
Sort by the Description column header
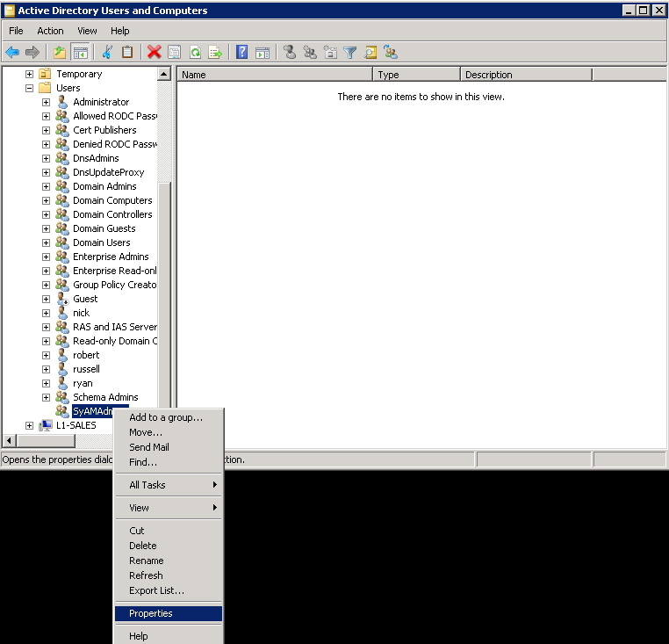click(525, 75)
